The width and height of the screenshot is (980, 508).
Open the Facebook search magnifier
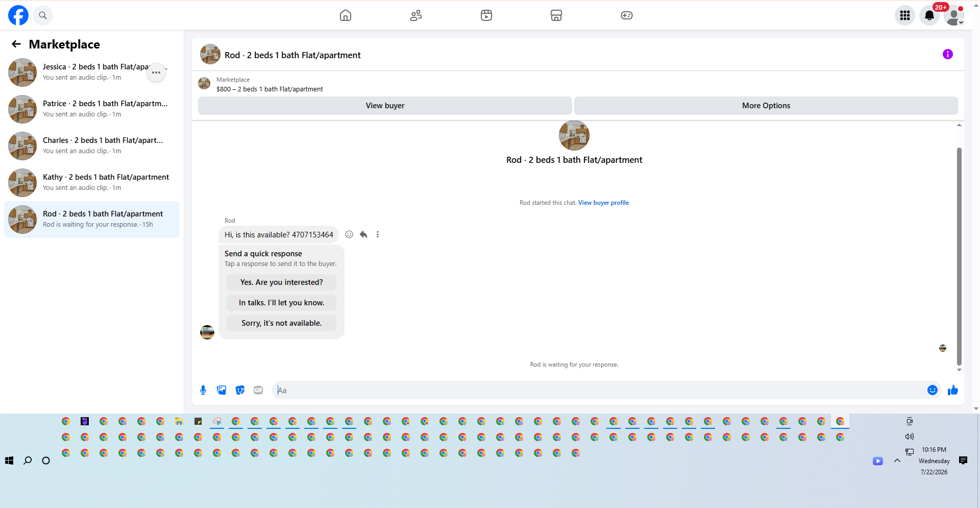pos(43,15)
